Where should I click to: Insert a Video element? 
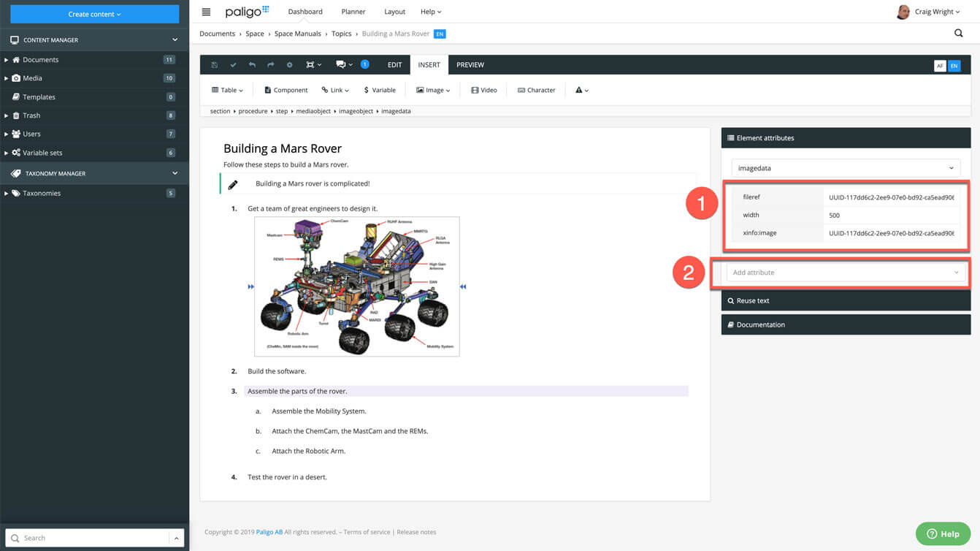483,91
